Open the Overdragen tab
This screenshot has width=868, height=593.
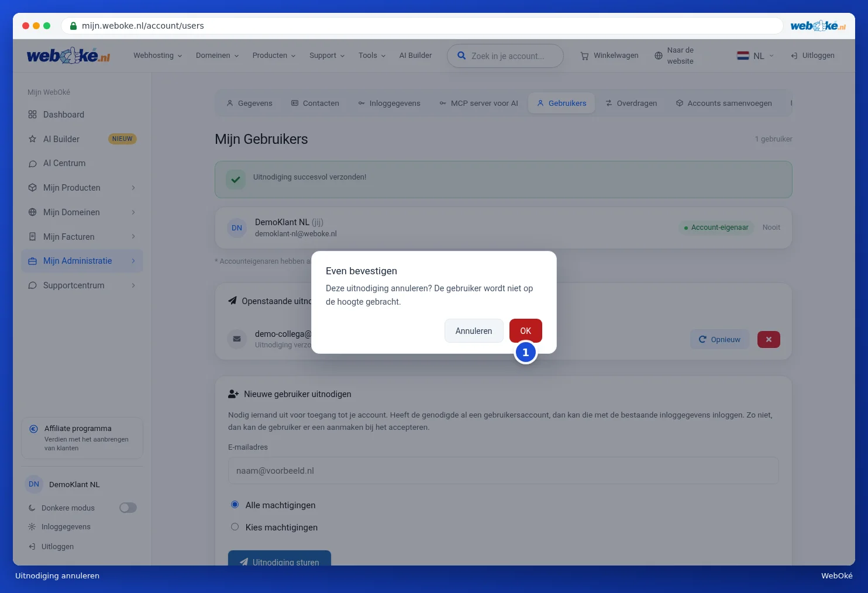pos(631,104)
